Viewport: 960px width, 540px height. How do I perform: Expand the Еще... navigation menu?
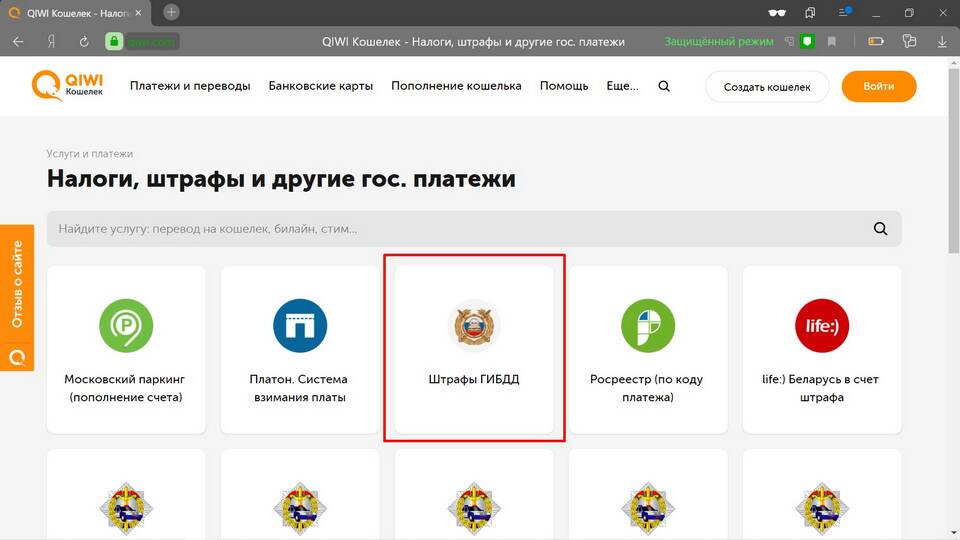click(x=622, y=86)
